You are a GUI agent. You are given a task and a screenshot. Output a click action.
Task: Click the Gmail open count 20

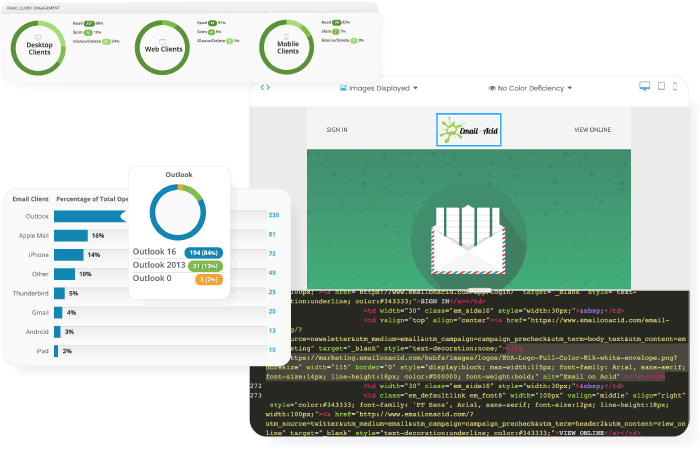[272, 311]
